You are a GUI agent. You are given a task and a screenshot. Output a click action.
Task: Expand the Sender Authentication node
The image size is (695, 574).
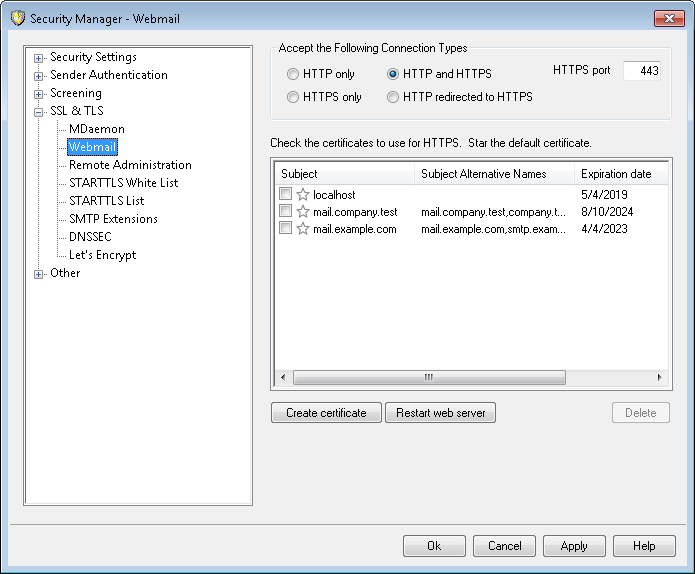pos(39,76)
